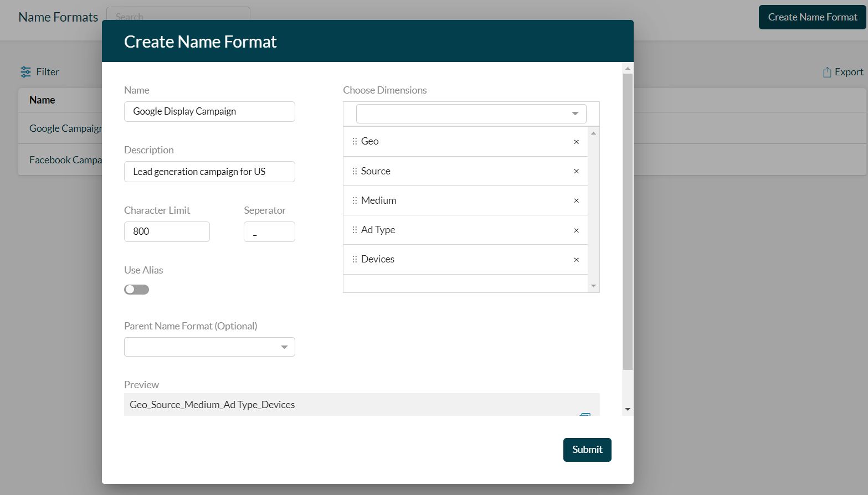Screen dimensions: 868x495
Task: Expand the dimension picker combo box
Action: tap(574, 114)
